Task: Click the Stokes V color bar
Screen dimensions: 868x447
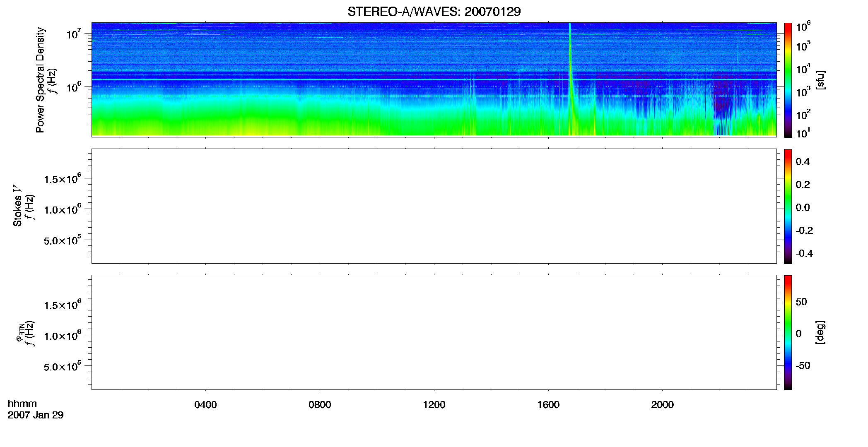Action: [x=788, y=206]
